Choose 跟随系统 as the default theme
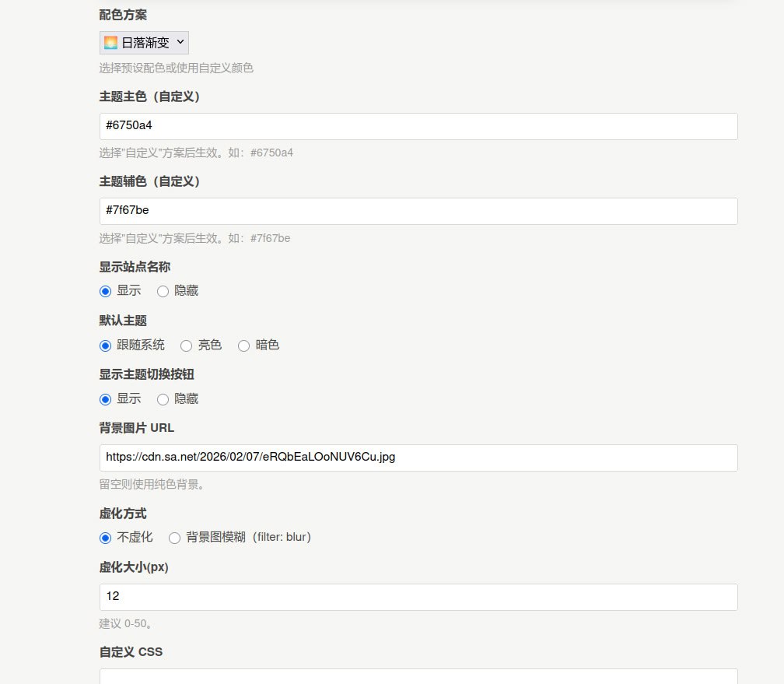 tap(106, 345)
